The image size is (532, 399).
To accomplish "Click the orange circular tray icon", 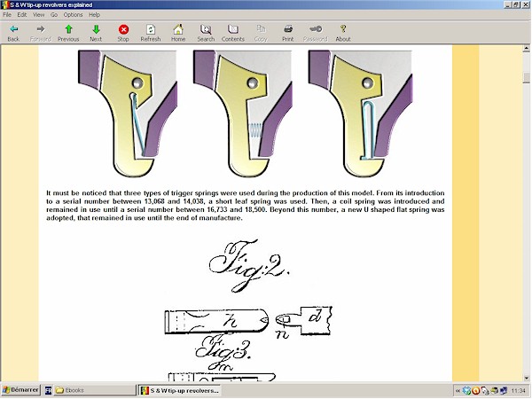I will click(475, 391).
